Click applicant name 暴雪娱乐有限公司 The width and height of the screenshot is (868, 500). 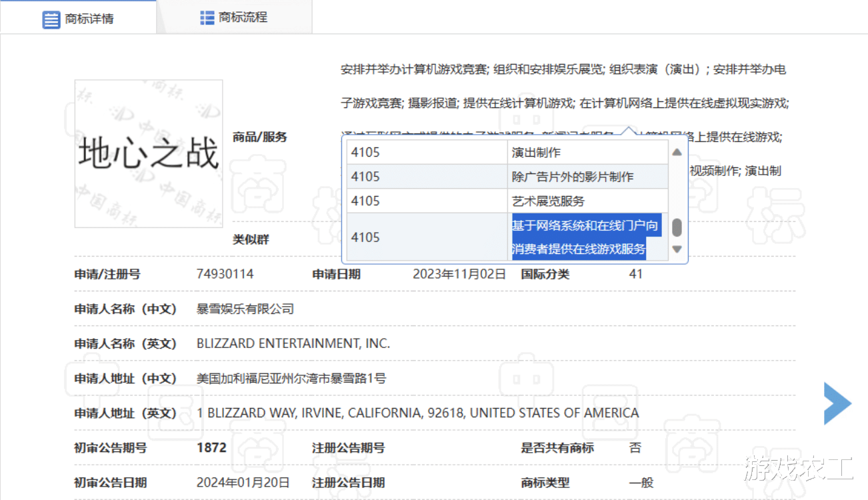(245, 309)
